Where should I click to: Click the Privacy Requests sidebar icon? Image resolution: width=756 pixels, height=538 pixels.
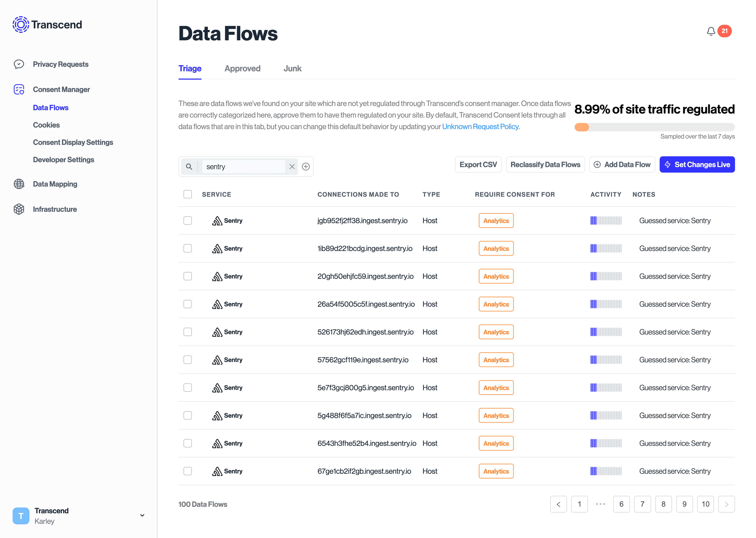[x=19, y=64]
